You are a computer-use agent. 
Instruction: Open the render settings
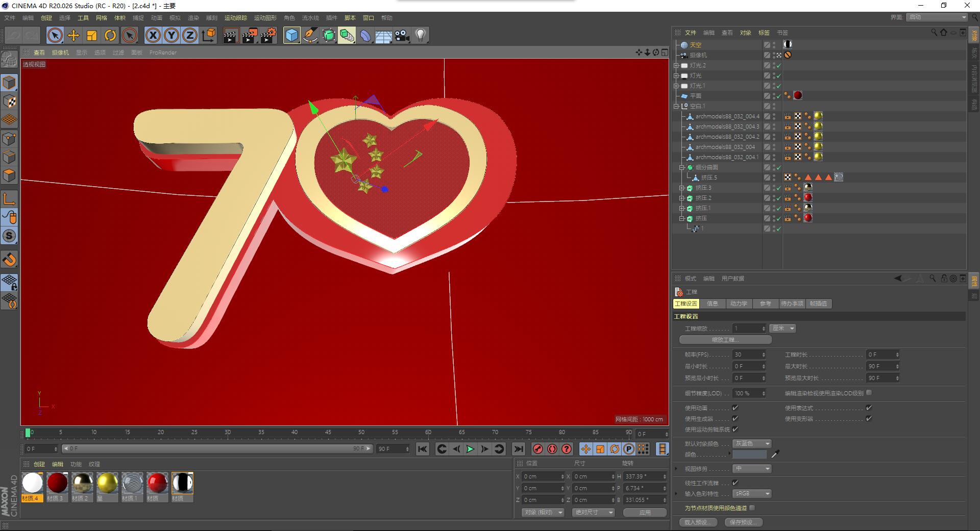point(268,35)
